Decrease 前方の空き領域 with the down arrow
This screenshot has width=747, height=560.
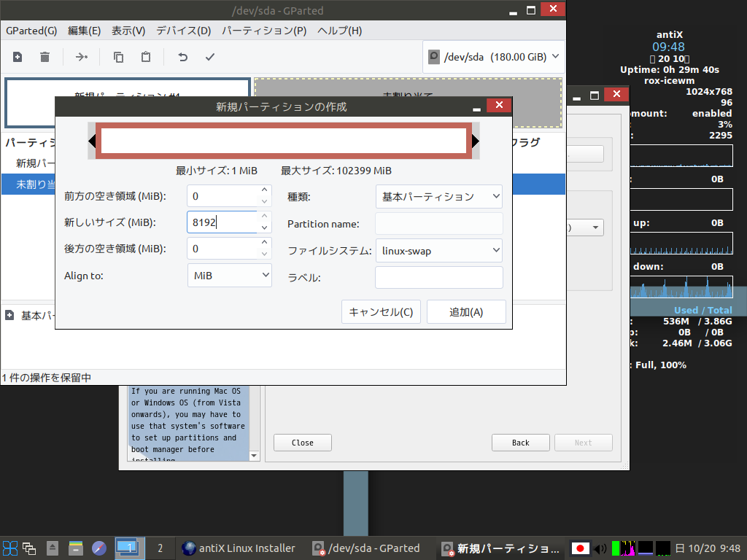[264, 201]
